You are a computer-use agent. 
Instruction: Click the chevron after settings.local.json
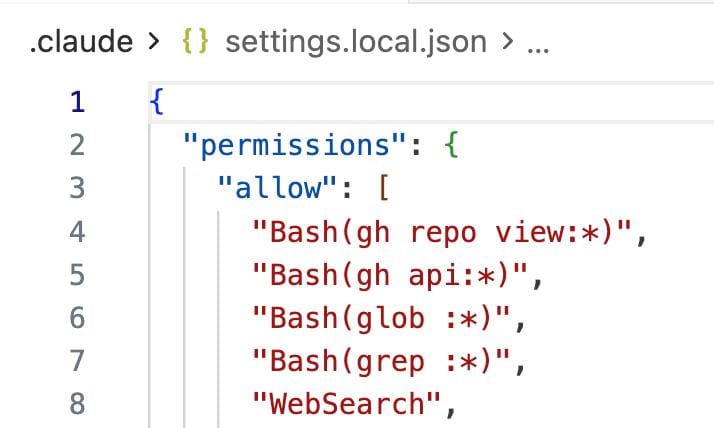point(507,42)
